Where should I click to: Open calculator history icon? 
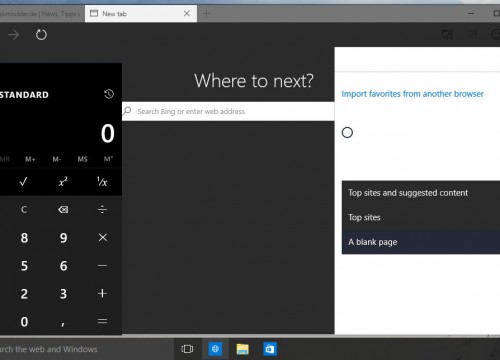[109, 94]
